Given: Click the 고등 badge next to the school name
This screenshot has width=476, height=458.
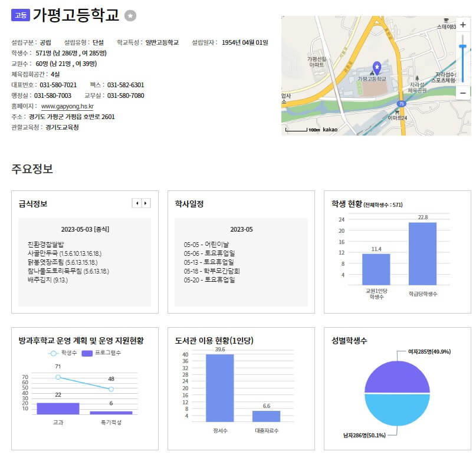Looking at the screenshot, I should pyautogui.click(x=21, y=15).
